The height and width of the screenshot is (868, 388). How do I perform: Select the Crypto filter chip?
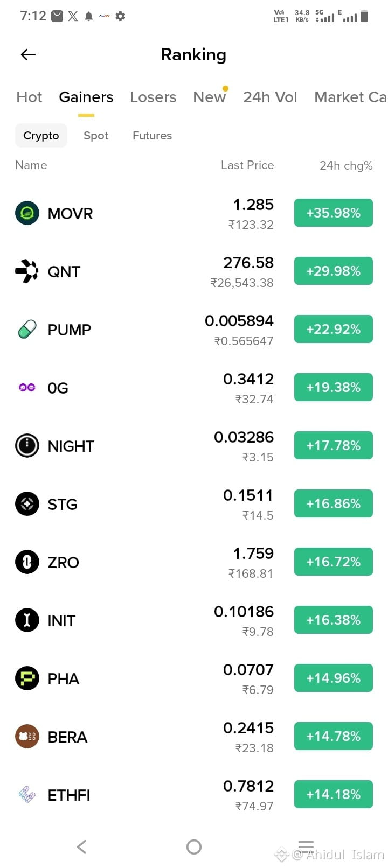pos(41,136)
